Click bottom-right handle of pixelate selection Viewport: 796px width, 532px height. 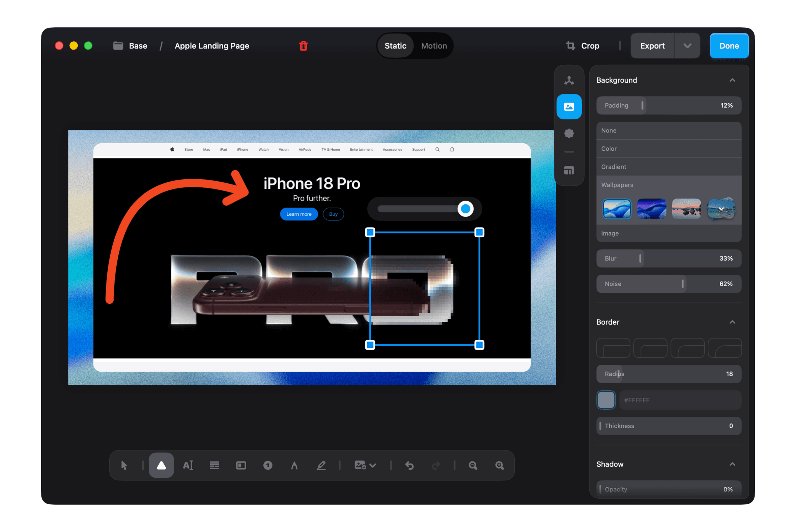tap(479, 345)
